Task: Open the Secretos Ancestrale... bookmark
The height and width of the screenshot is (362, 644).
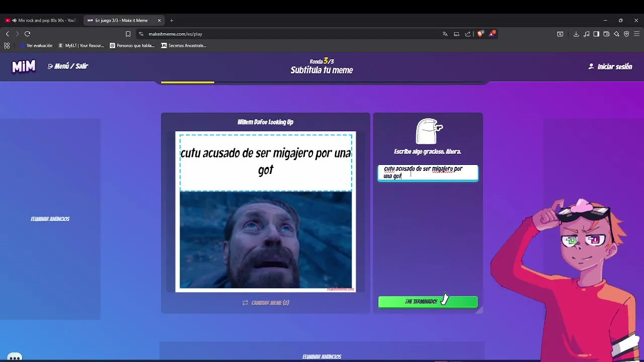Action: tap(184, 45)
